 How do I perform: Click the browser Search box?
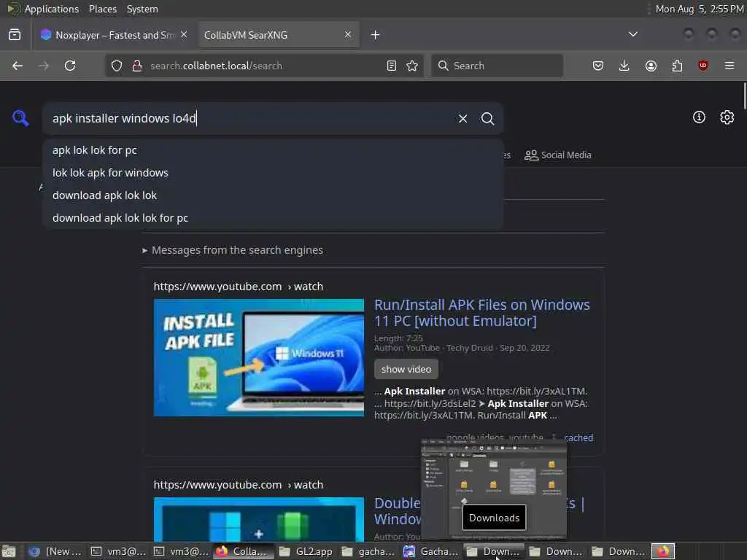point(498,66)
